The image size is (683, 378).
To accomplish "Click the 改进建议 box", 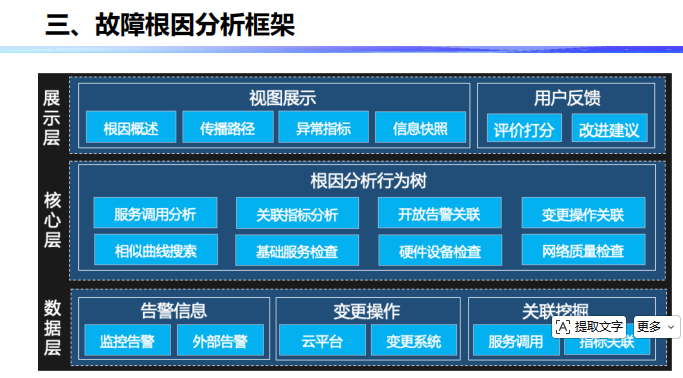I will coord(609,128).
